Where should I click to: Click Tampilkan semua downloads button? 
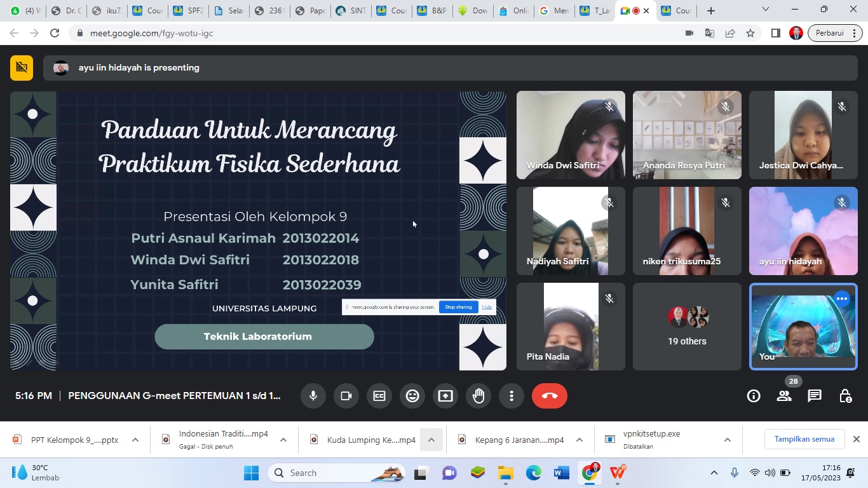[x=804, y=439]
